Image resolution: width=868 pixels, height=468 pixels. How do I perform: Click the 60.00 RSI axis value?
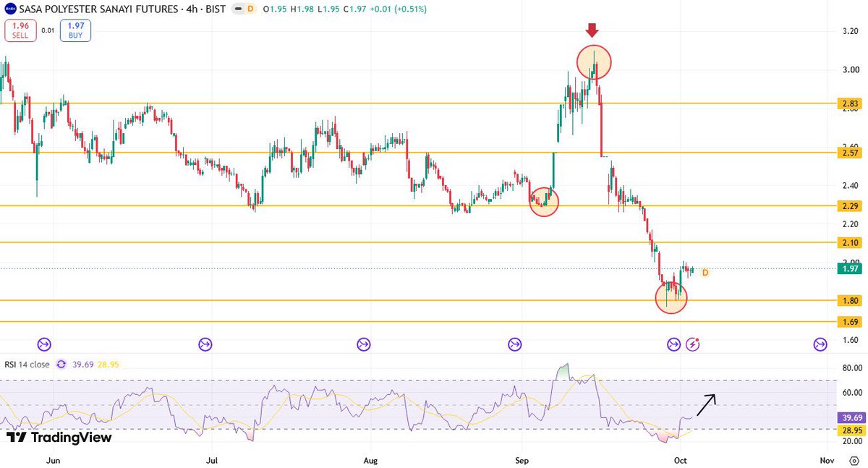[x=851, y=393]
